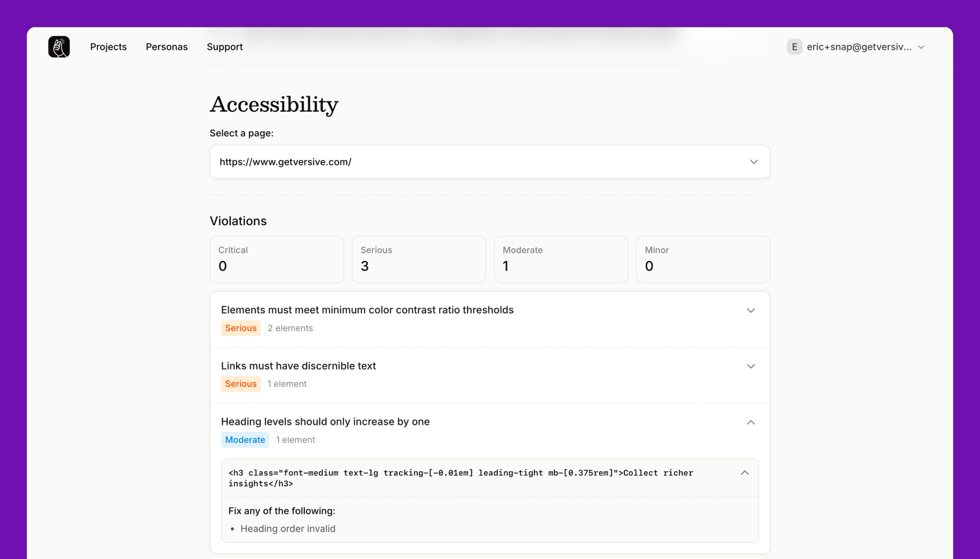Select the URL text in the page selector

coord(285,162)
